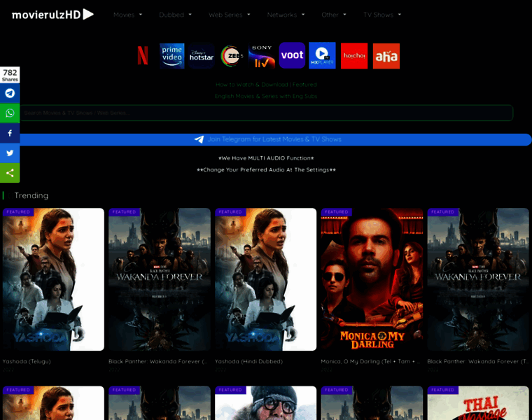Open the Prime Video network icon
Image resolution: width=532 pixels, height=420 pixels.
(x=172, y=56)
